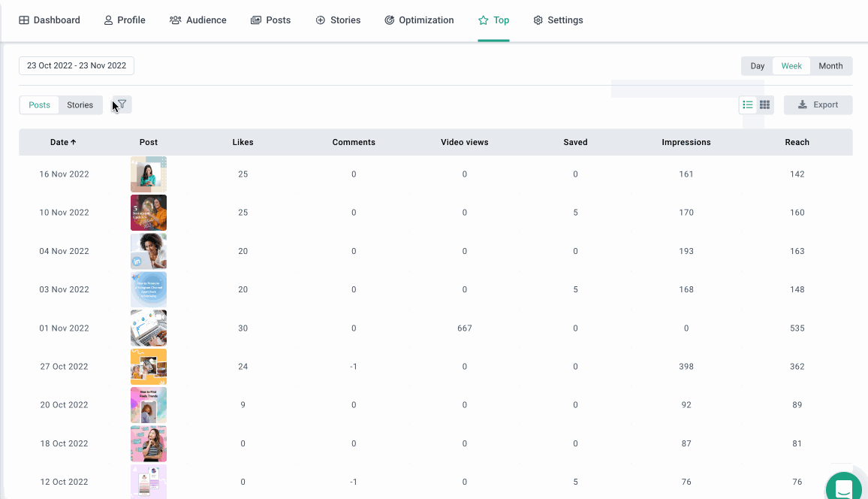868x499 pixels.
Task: Open the 01 Nov 2022 post thumbnail
Action: click(148, 328)
